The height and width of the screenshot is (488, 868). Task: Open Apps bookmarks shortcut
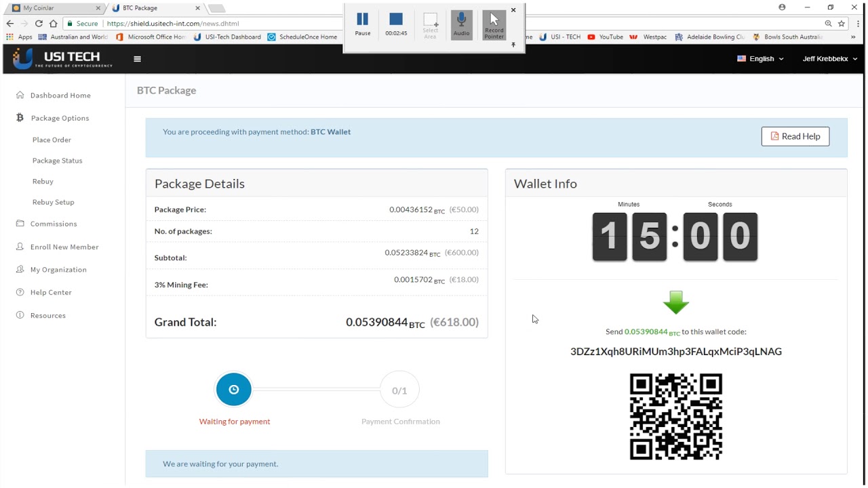coord(19,37)
